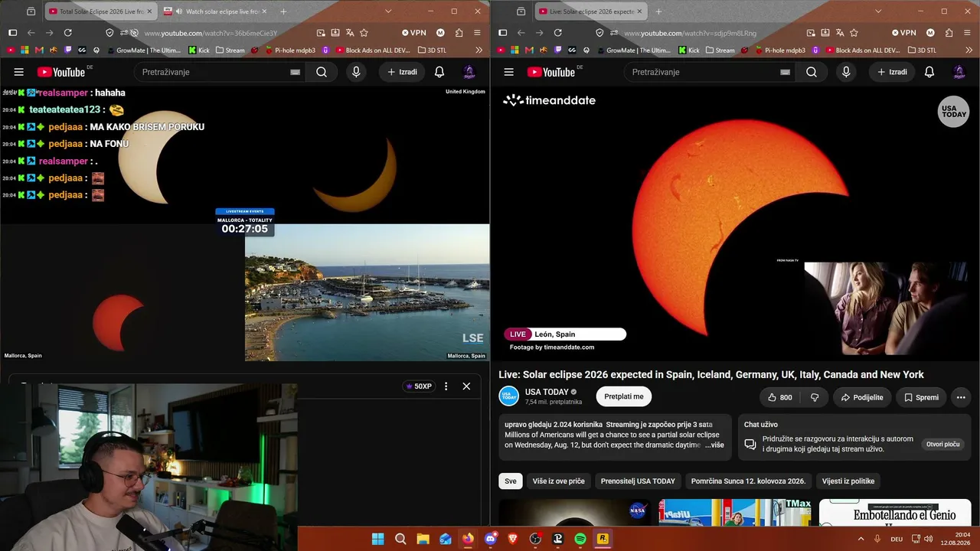Open notifications bell in left YouTube window
The height and width of the screenshot is (551, 980).
439,72
